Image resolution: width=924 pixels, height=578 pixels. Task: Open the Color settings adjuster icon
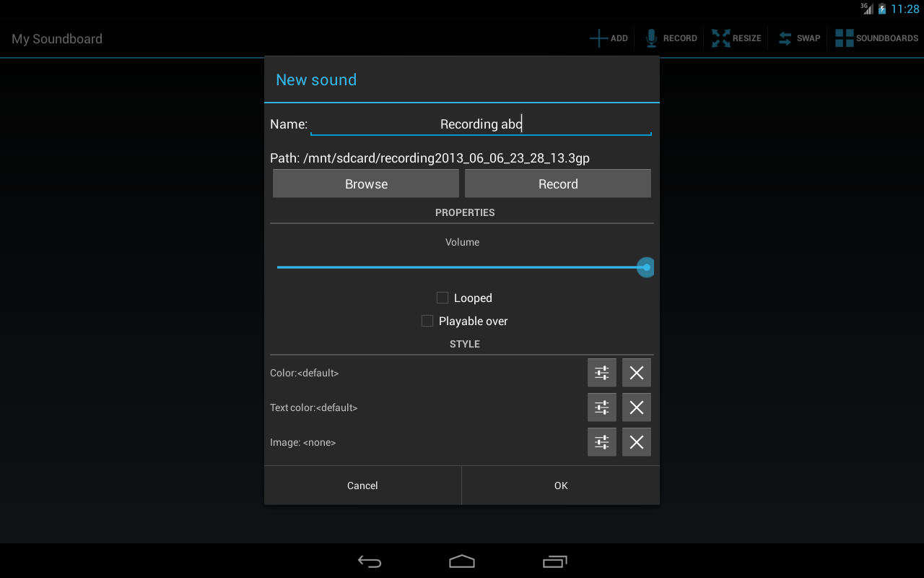pyautogui.click(x=601, y=372)
